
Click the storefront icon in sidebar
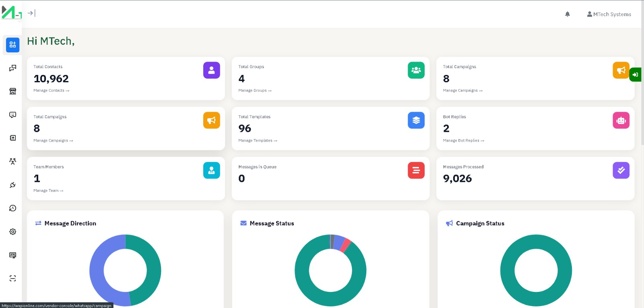[12, 92]
